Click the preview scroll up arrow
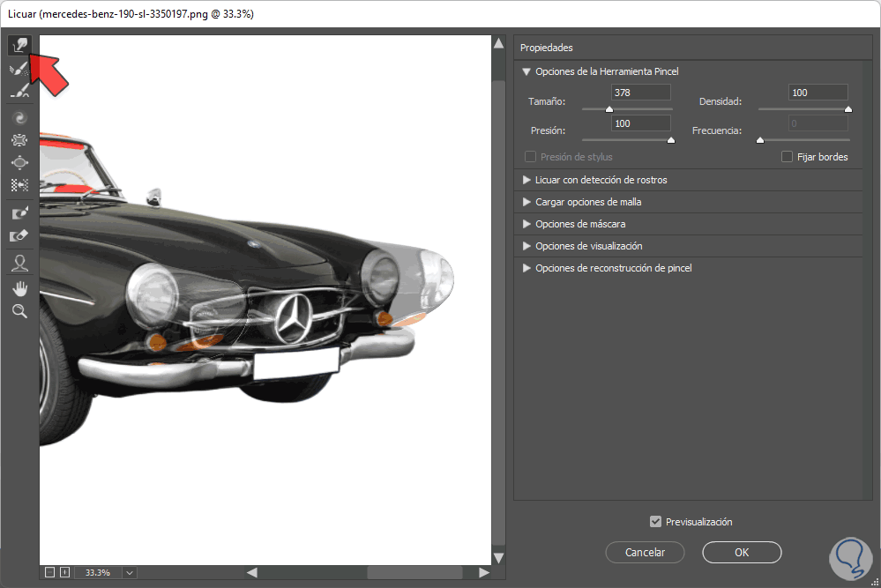 [498, 43]
